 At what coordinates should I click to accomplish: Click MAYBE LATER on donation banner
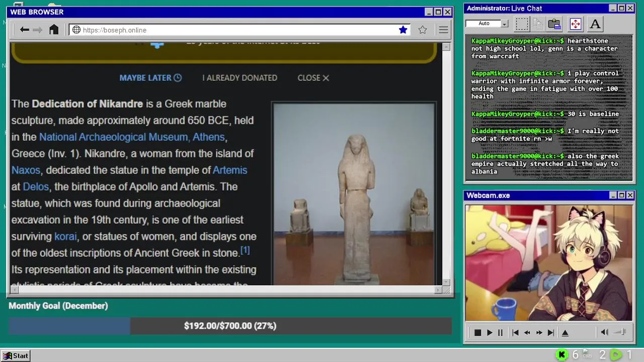click(x=150, y=78)
